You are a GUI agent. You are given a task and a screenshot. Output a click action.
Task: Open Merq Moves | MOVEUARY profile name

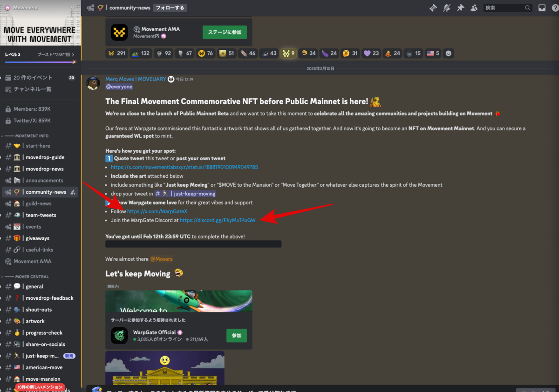pos(136,79)
